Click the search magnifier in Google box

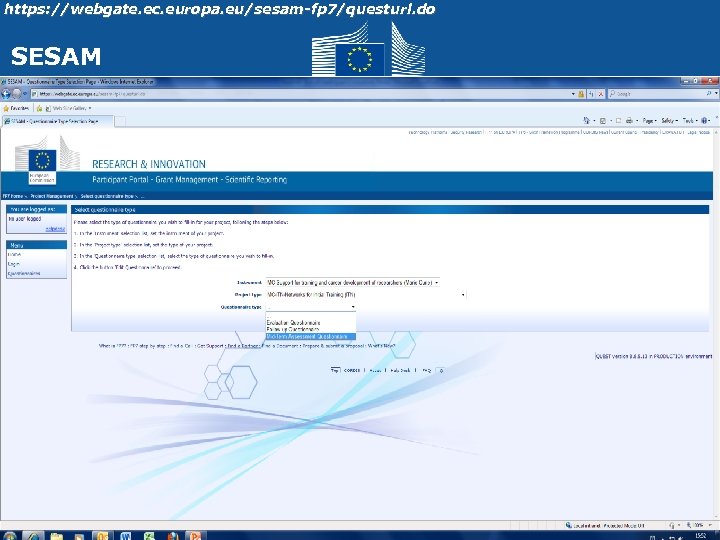point(709,94)
